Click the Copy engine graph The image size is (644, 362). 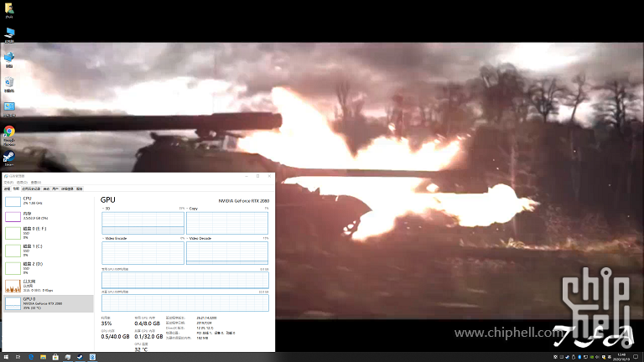pos(227,223)
